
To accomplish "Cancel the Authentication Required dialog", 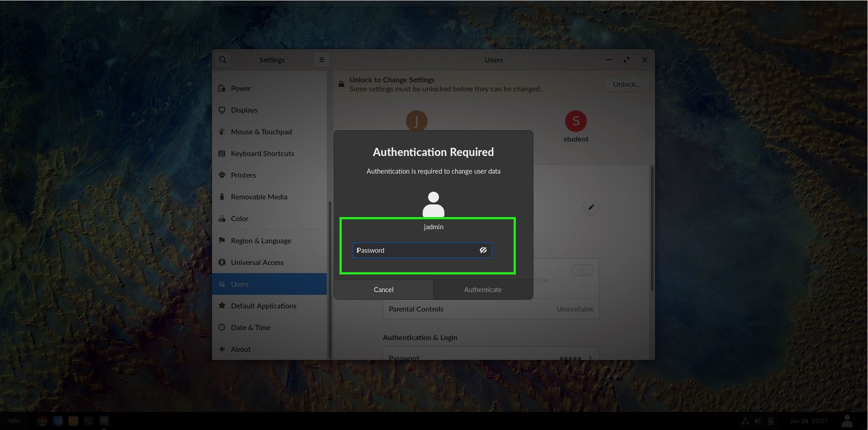I will [x=383, y=289].
